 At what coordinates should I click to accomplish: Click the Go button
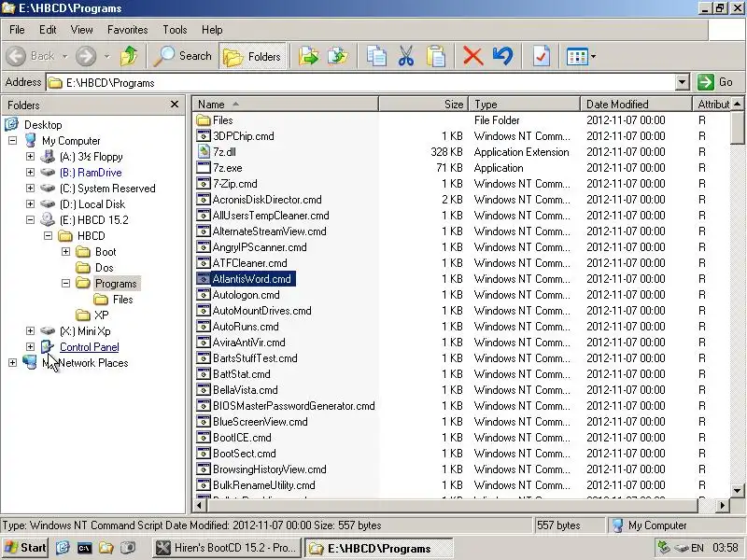click(715, 82)
